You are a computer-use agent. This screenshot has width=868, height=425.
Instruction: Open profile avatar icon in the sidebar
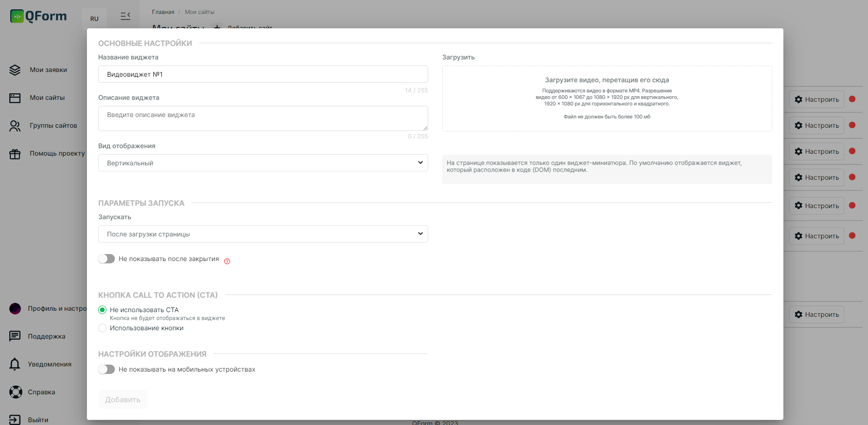[x=15, y=308]
